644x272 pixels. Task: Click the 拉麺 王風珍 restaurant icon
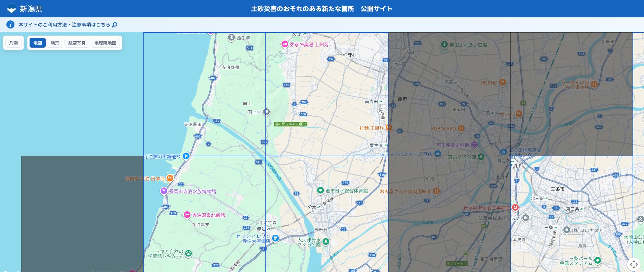(389, 127)
